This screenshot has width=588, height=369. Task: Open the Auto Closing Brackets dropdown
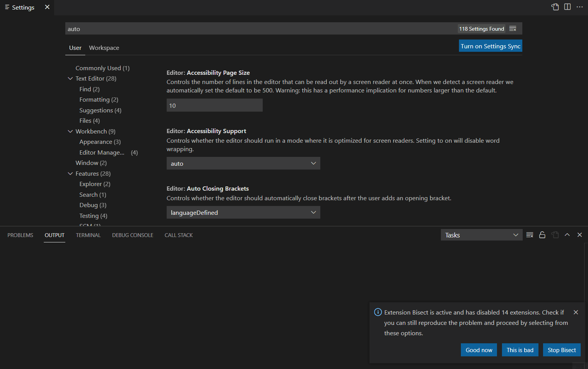click(243, 212)
